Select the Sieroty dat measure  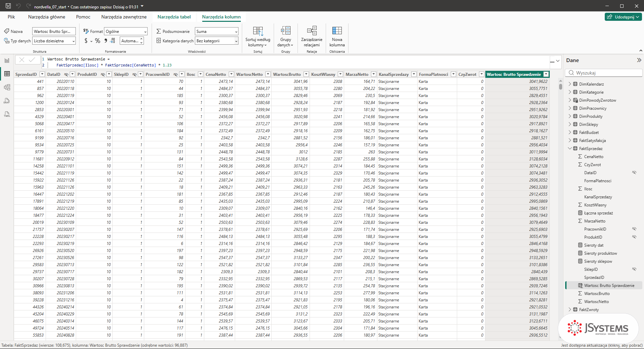click(x=594, y=245)
